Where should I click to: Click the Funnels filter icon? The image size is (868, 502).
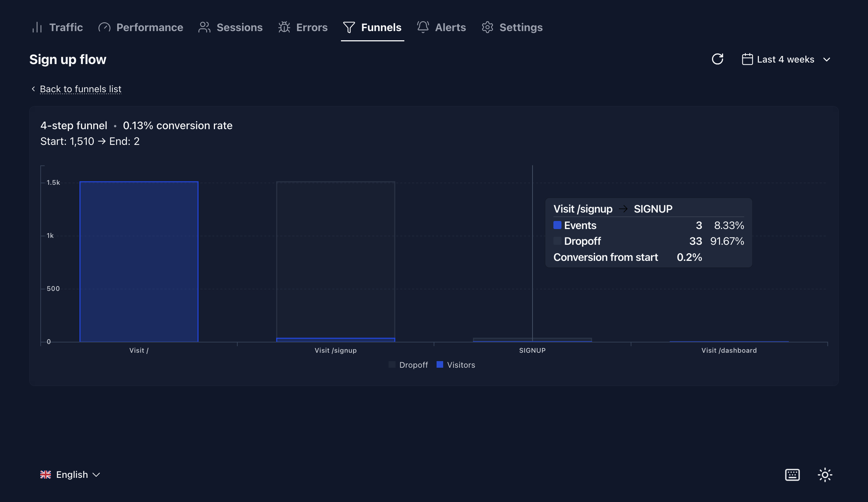coord(349,27)
